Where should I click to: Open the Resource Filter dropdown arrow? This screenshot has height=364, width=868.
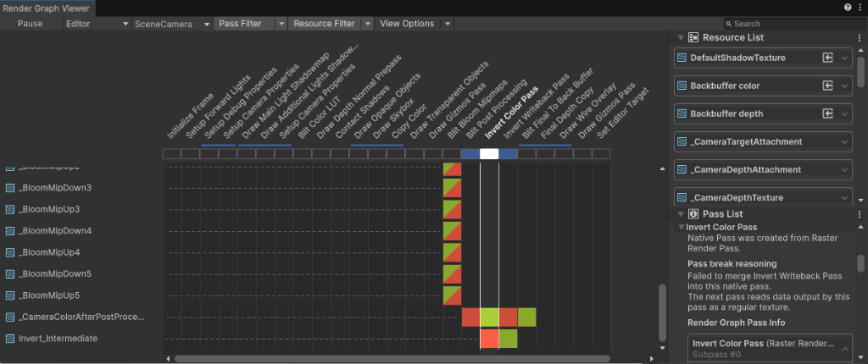367,24
